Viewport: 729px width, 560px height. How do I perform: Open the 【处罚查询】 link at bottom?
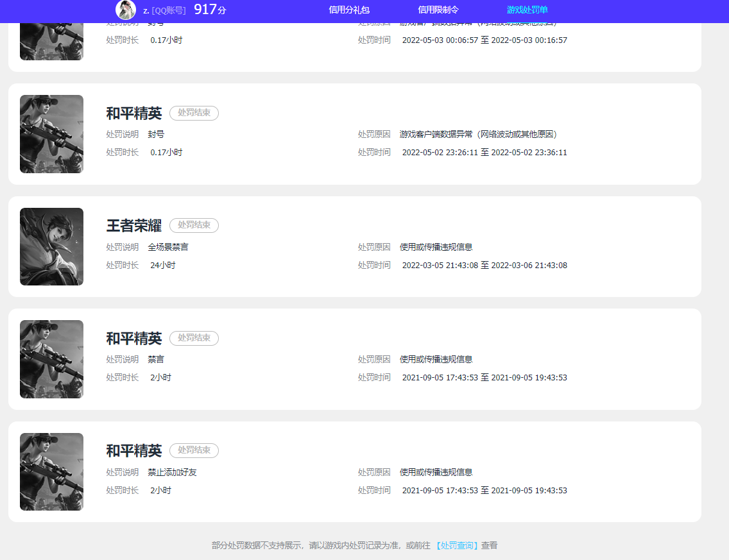pyautogui.click(x=456, y=545)
